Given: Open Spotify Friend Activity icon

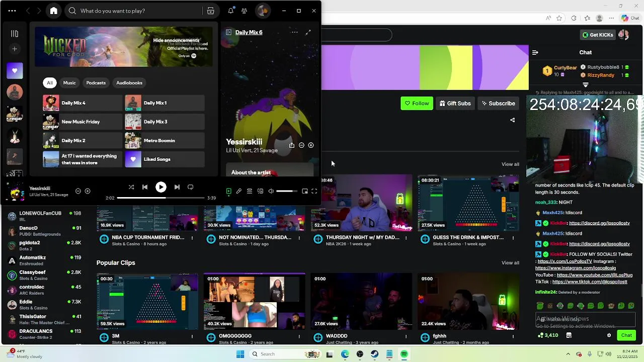Looking at the screenshot, I should pos(244,11).
